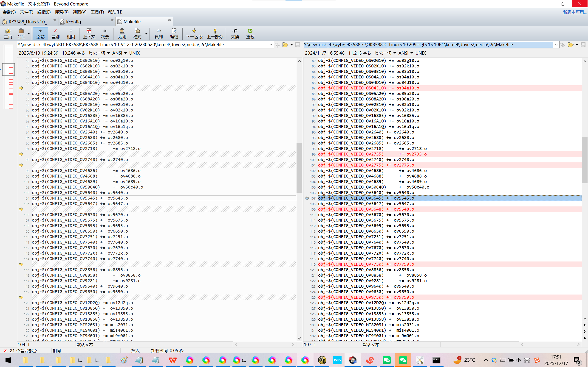Toggle Show Differences (差别) filter
The height and width of the screenshot is (367, 588).
[55, 33]
